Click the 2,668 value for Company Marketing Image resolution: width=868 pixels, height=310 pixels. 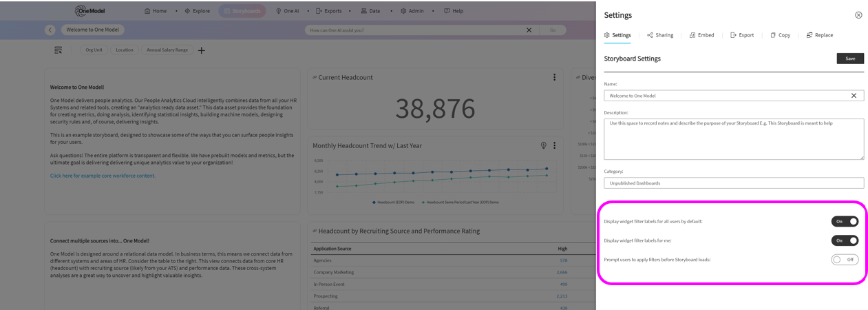[x=562, y=272]
